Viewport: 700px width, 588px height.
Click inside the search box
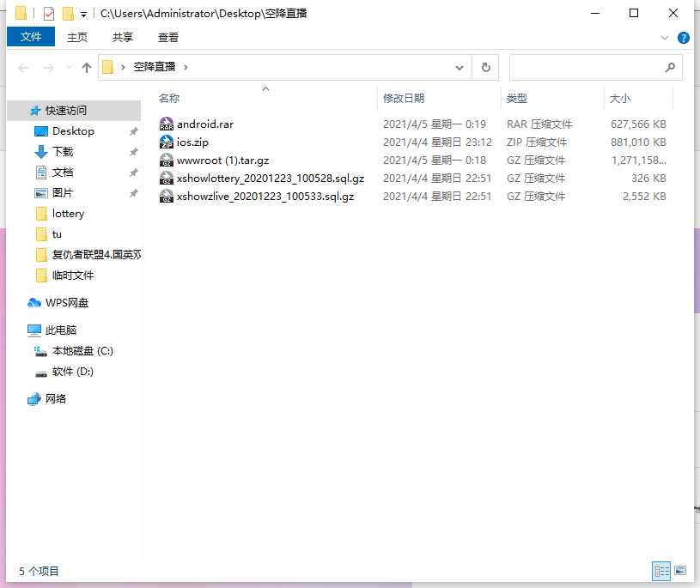(593, 67)
